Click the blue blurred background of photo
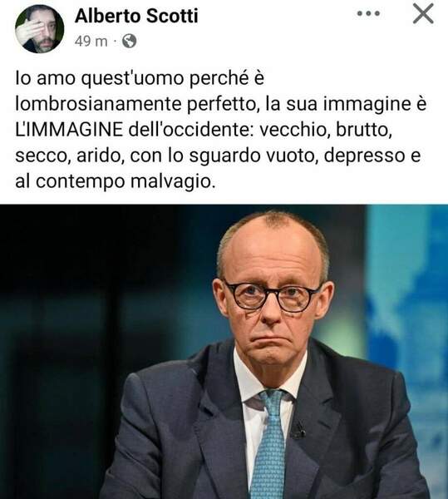Screen dimensions: 448x499 (x=407, y=286)
